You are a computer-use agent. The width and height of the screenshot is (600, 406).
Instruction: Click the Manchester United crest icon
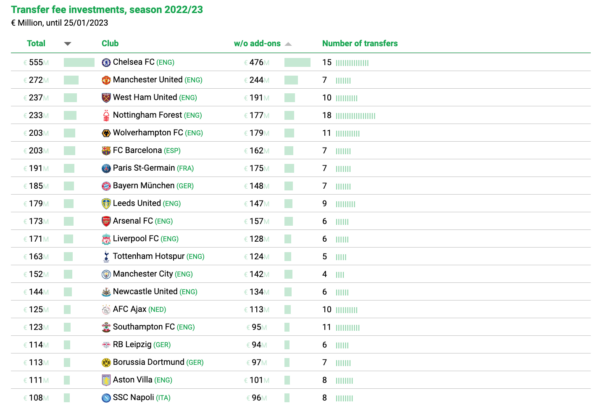pos(106,80)
